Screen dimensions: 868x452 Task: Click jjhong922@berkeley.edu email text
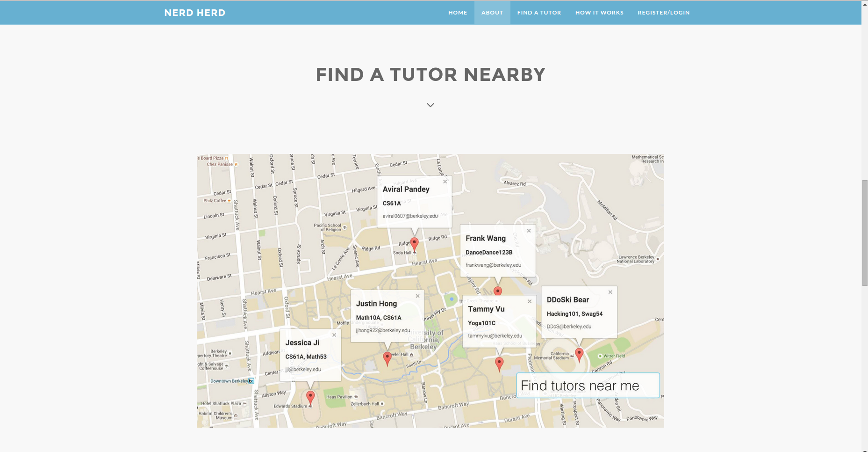(x=383, y=330)
